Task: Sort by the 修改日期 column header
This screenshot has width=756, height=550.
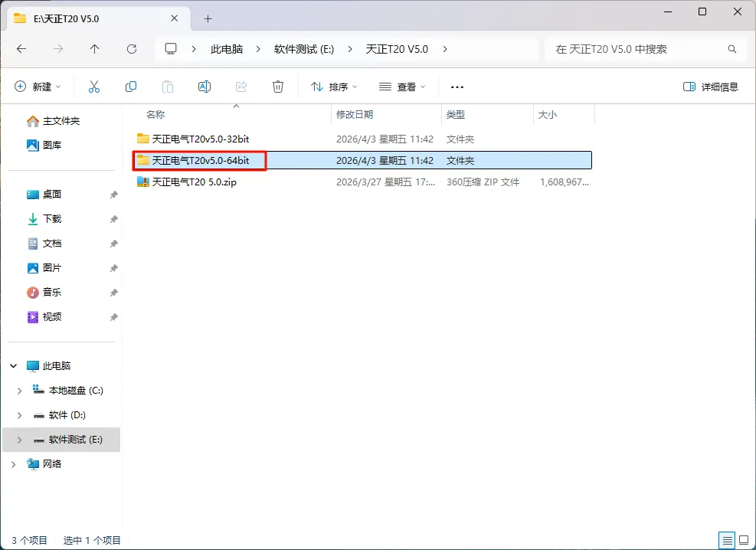Action: 355,115
